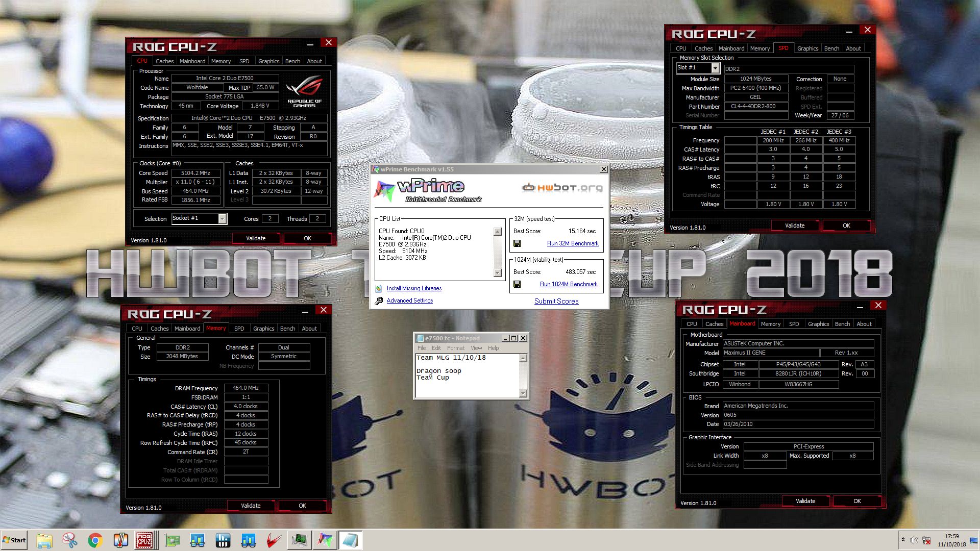This screenshot has width=980, height=551.
Task: Click the Install Missing Libraries icon in wPrime
Action: (379, 289)
